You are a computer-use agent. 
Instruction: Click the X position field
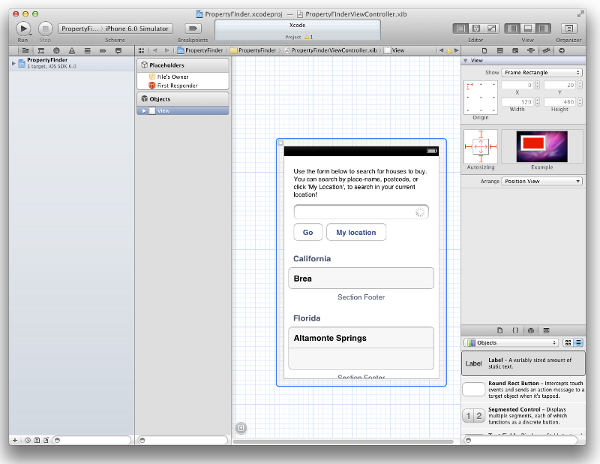coord(518,85)
